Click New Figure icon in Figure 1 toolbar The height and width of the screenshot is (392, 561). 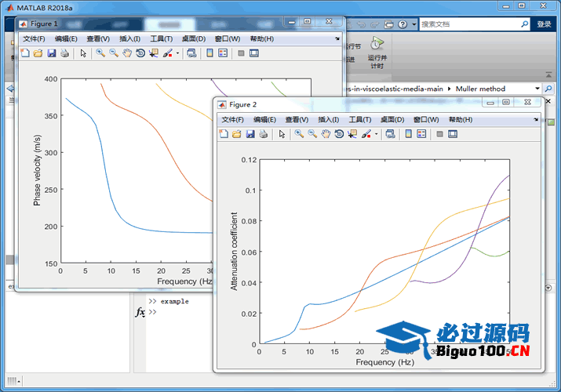(25, 53)
